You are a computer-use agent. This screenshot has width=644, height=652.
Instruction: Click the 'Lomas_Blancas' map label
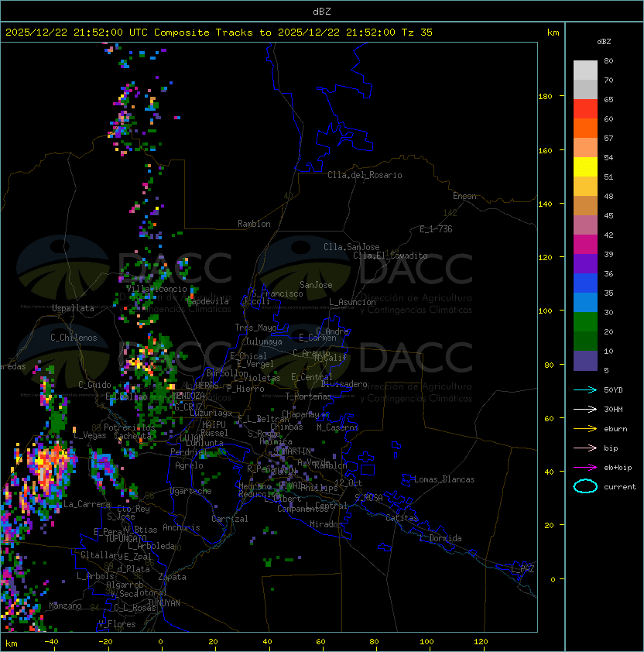click(444, 479)
